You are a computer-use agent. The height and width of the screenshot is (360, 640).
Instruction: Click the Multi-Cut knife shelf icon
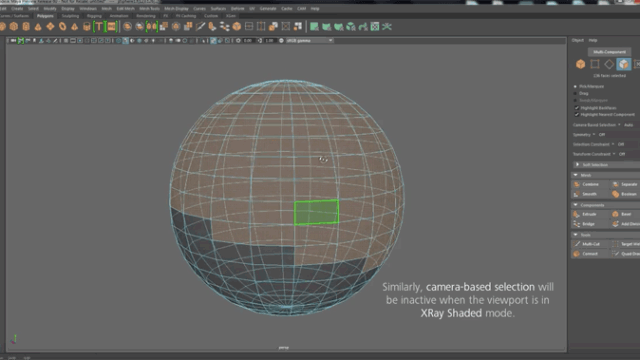[x=200, y=27]
